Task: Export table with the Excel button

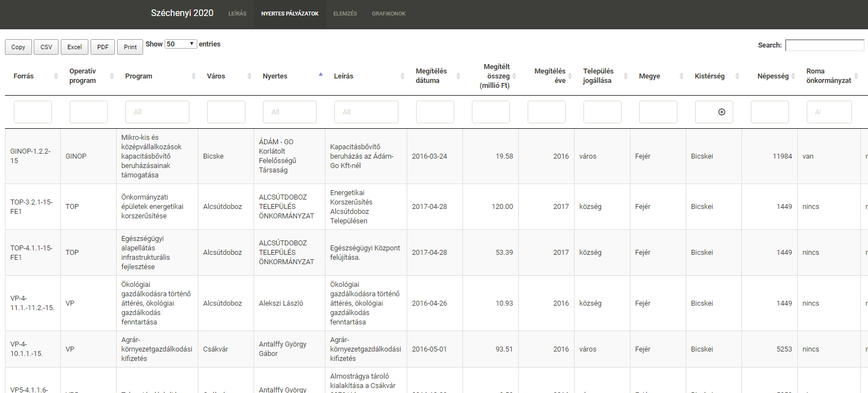Action: coord(75,48)
